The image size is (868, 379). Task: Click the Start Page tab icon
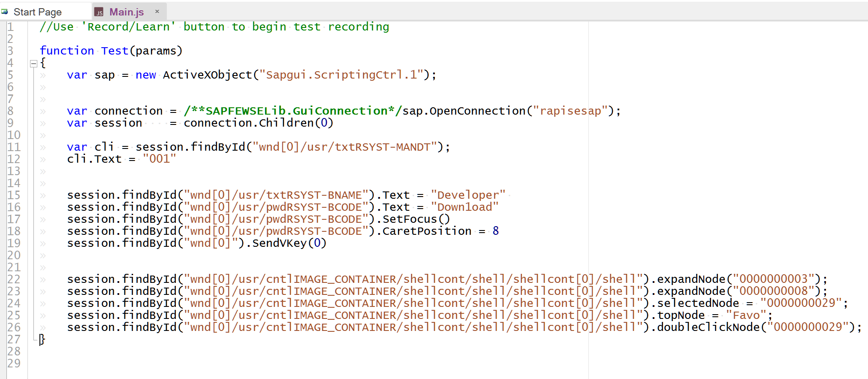click(x=5, y=12)
